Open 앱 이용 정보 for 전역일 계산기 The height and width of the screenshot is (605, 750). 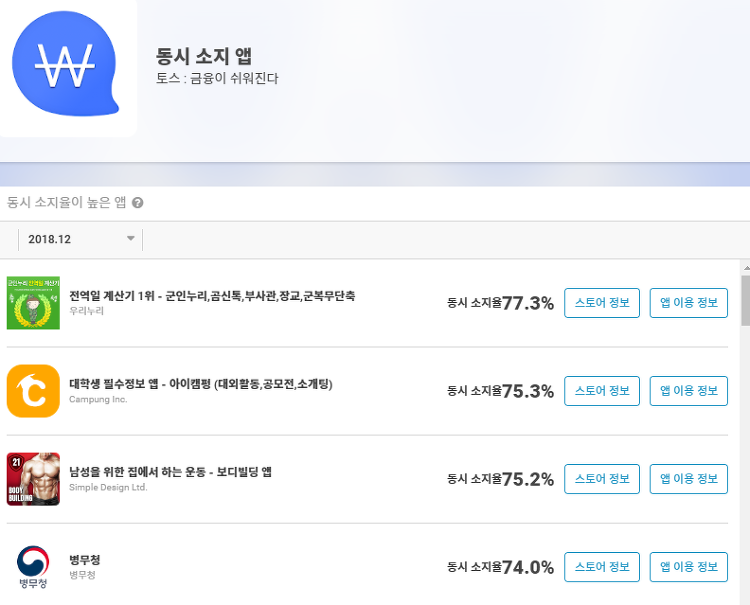click(x=689, y=303)
